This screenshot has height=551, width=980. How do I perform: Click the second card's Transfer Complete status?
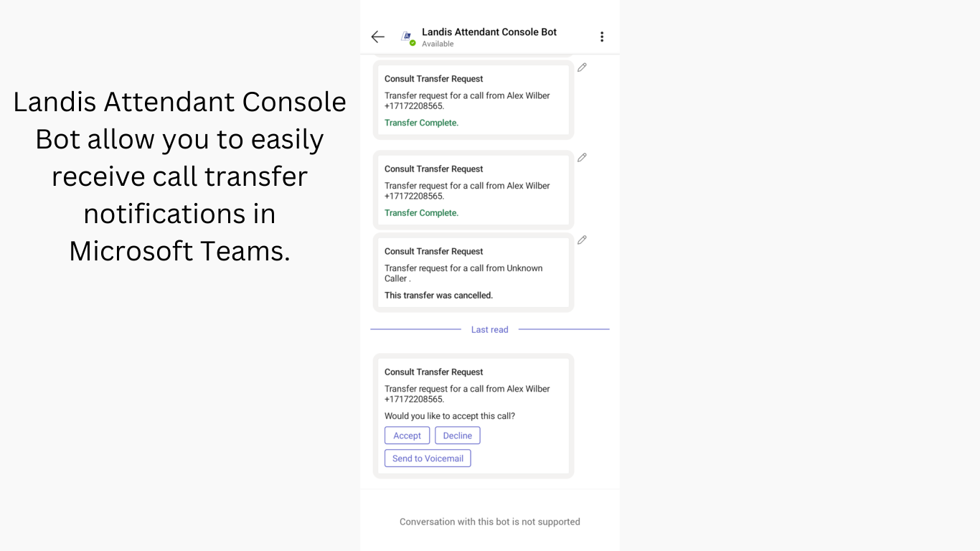tap(421, 213)
